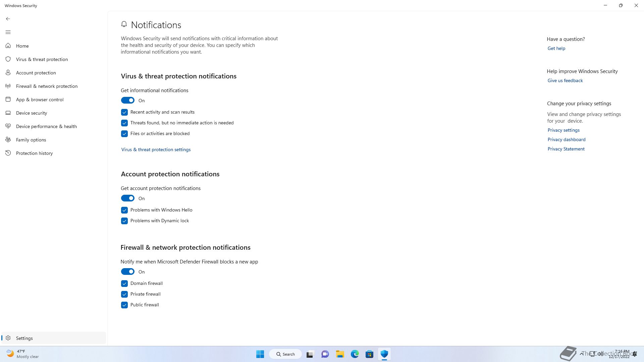The image size is (644, 362).
Task: Click the Home house icon in sidebar
Action: point(8,46)
